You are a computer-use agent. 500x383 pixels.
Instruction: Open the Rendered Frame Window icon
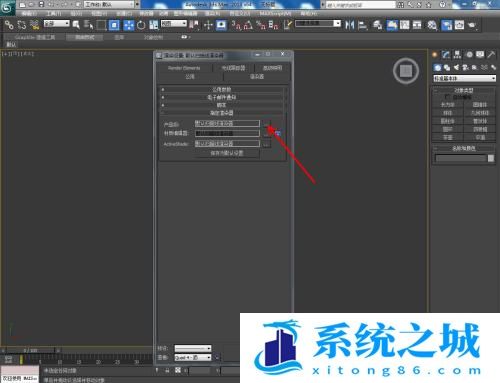pyautogui.click(x=459, y=25)
